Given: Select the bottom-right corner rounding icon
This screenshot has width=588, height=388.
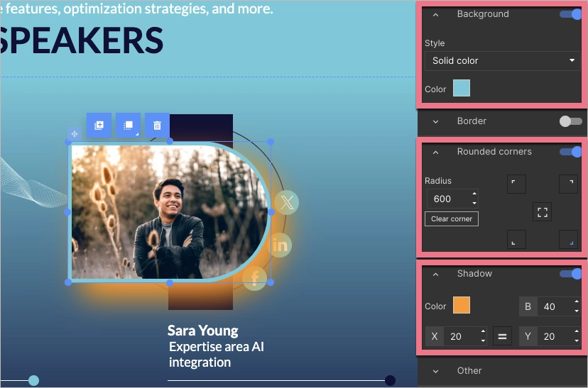Looking at the screenshot, I should click(x=568, y=240).
